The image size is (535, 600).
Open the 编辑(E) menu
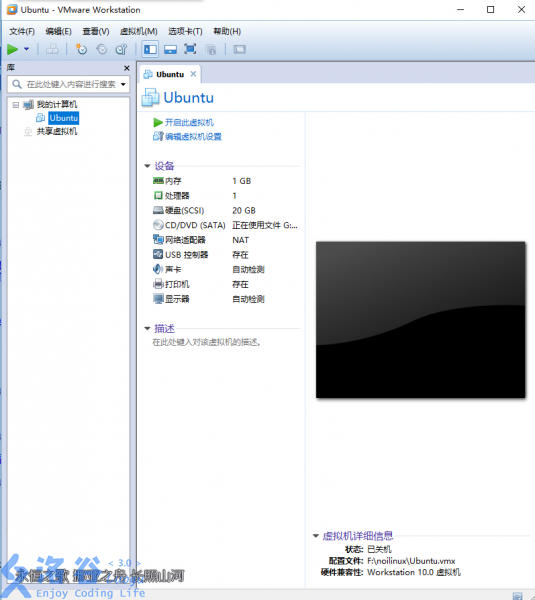[58, 31]
